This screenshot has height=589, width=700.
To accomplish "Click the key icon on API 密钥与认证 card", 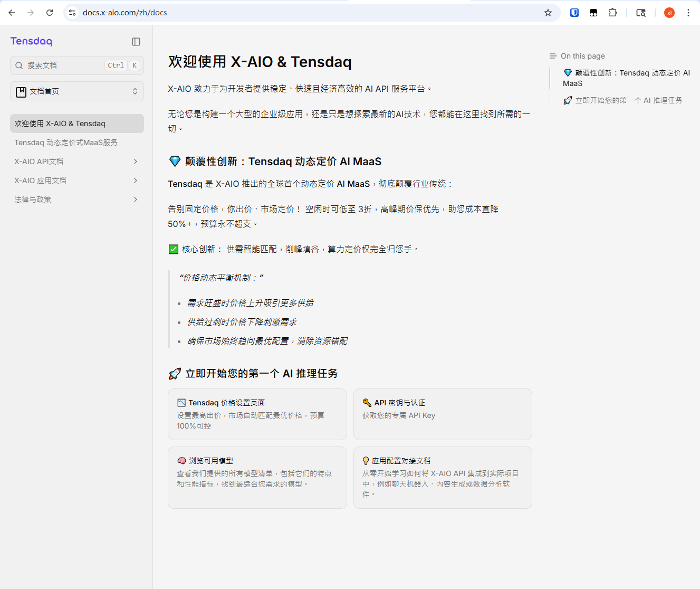I will (367, 403).
